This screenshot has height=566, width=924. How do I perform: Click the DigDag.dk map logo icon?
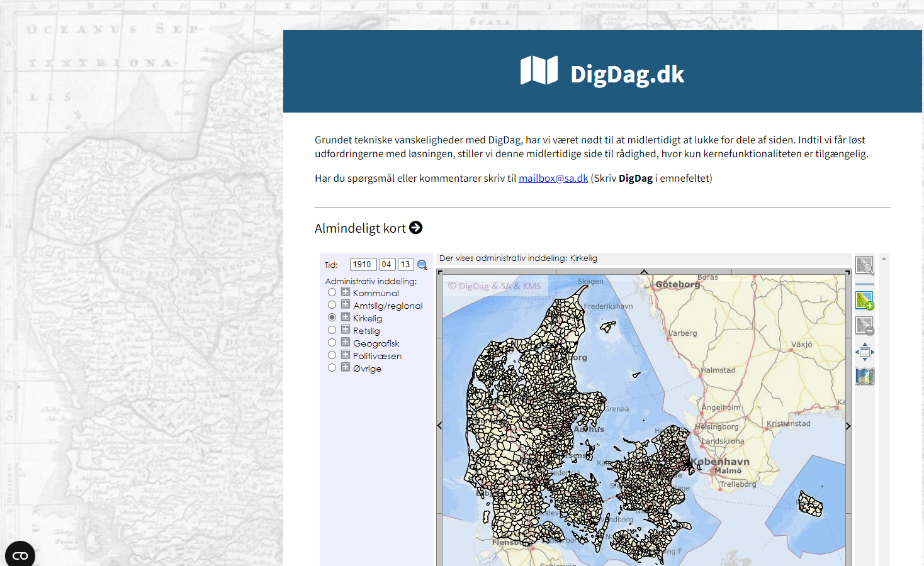[539, 70]
